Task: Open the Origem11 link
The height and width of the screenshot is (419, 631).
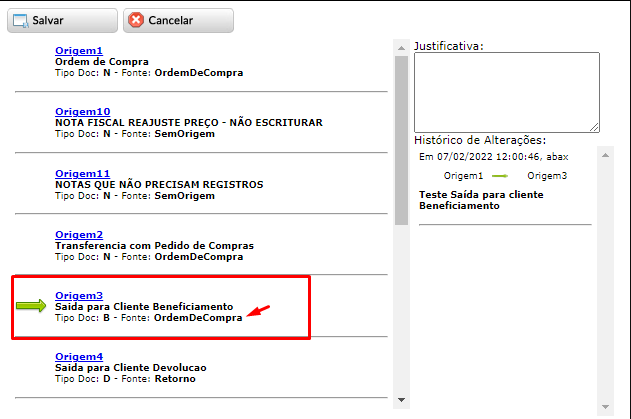Action: tap(82, 173)
